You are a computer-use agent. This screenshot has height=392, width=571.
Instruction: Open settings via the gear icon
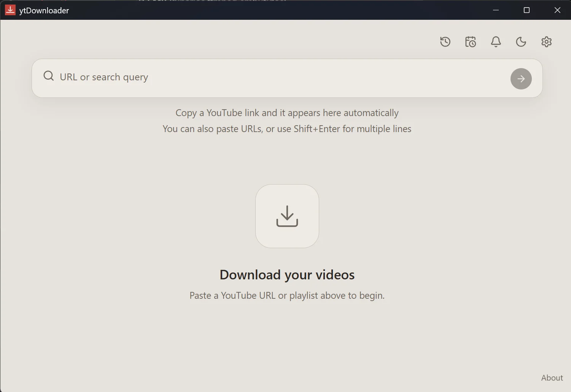pyautogui.click(x=546, y=41)
